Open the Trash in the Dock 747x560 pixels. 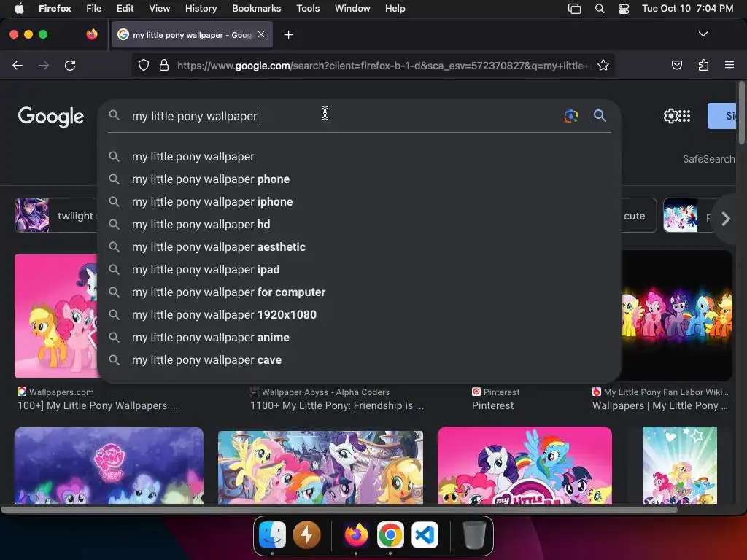474,534
